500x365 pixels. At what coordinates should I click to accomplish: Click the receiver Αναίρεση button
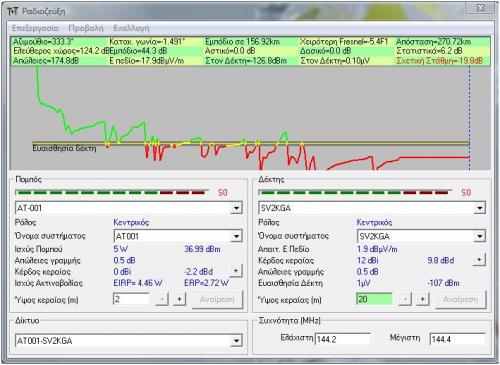click(461, 300)
